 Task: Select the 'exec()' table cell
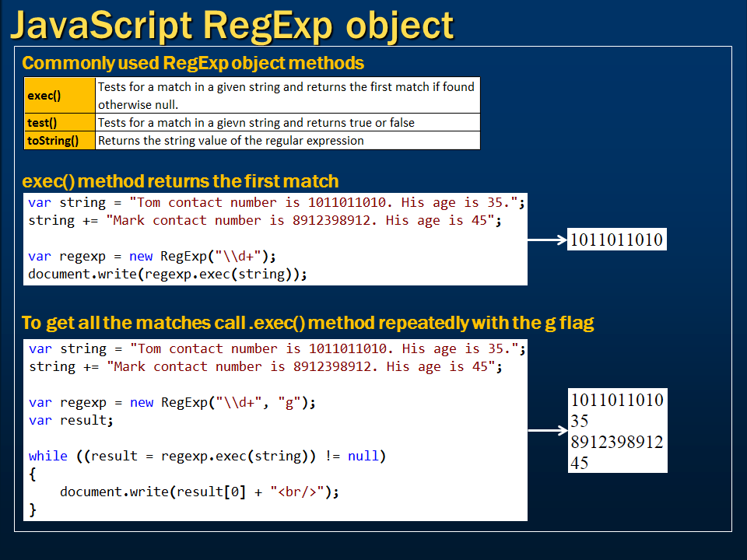[60, 95]
